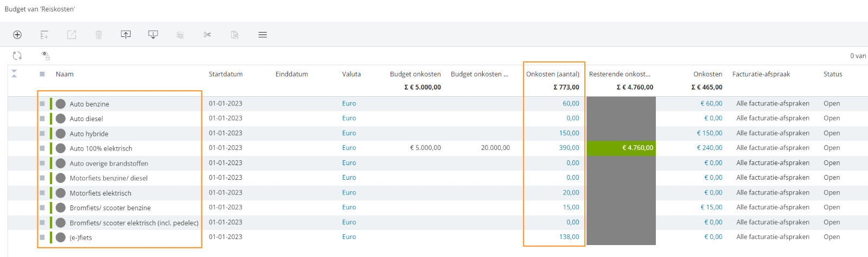Click the trash delete icon in toolbar

coord(99,35)
